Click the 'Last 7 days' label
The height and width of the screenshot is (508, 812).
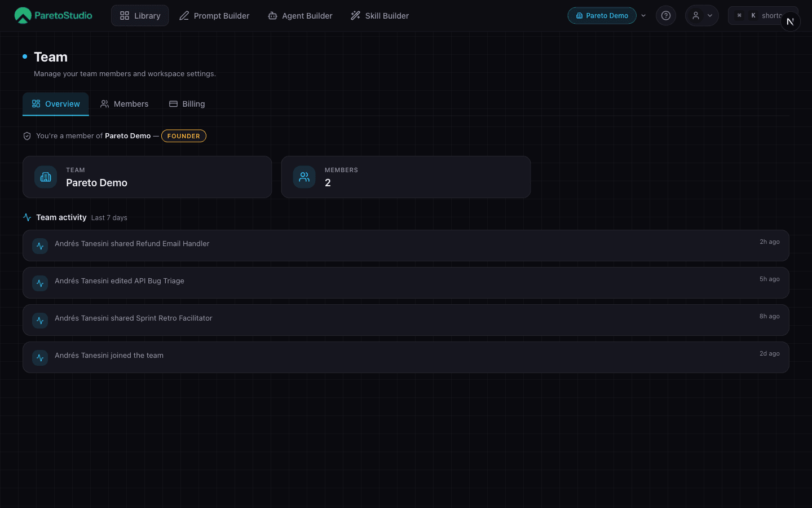109,218
